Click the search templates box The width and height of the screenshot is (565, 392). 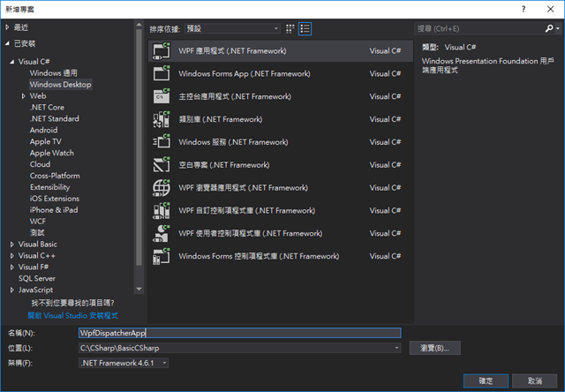pyautogui.click(x=479, y=28)
